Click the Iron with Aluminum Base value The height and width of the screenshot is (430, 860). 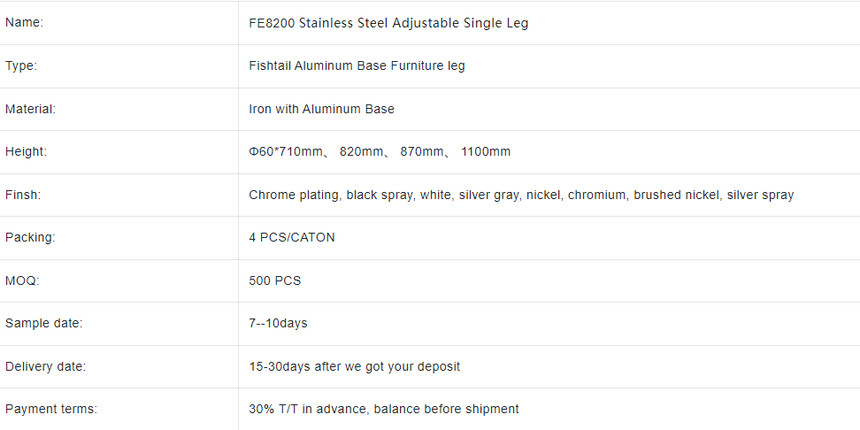[321, 109]
